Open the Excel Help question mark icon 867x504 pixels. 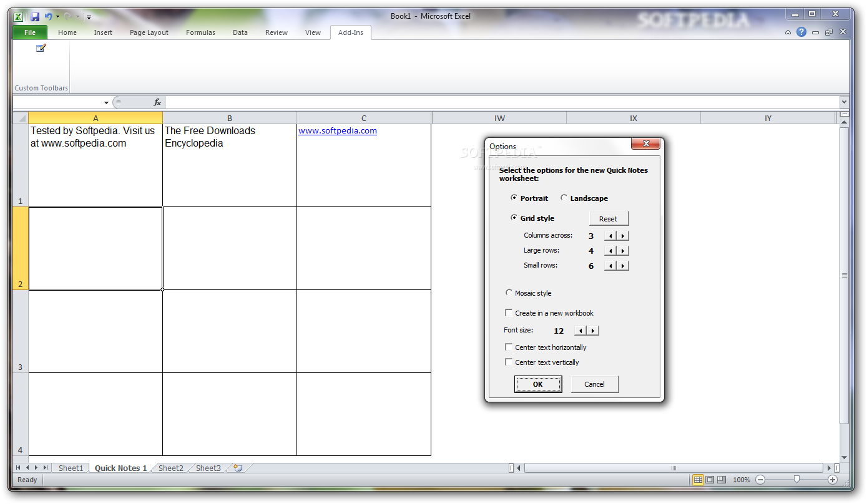pyautogui.click(x=801, y=32)
